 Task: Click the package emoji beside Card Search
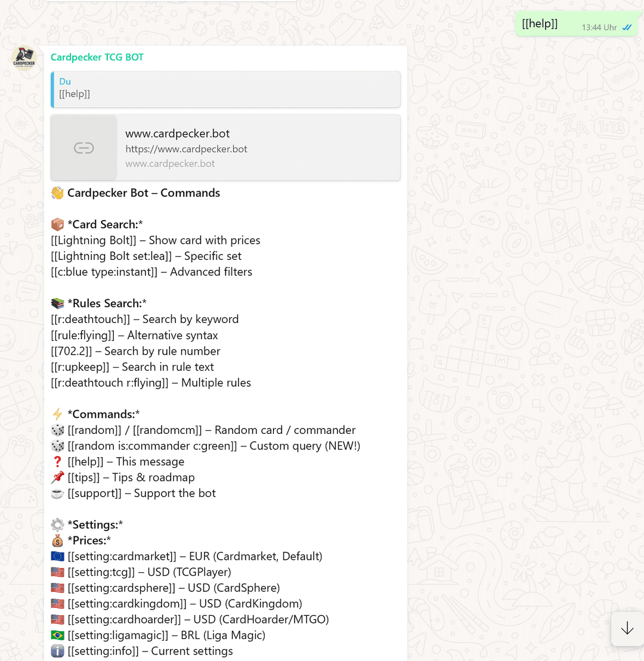click(x=57, y=224)
